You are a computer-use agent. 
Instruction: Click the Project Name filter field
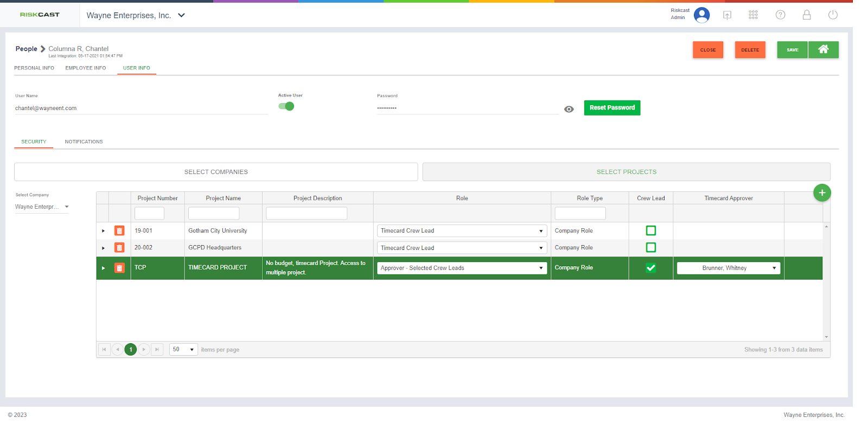tap(214, 213)
